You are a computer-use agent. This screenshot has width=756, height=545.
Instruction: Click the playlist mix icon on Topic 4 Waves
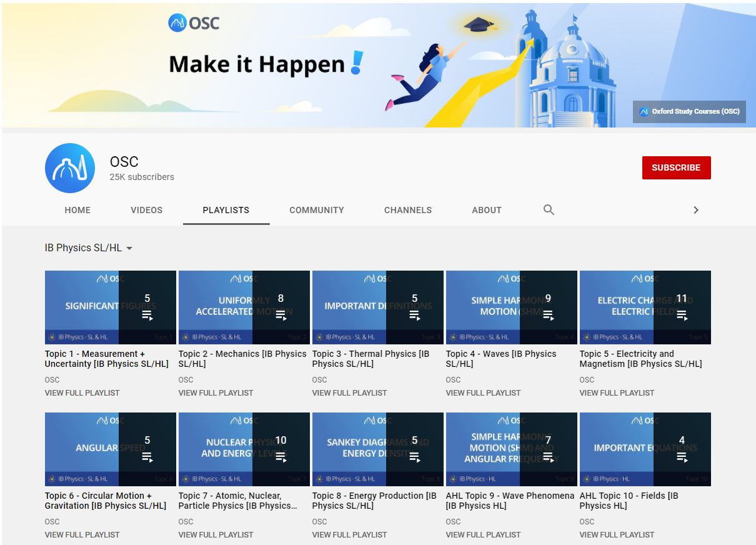coord(549,316)
